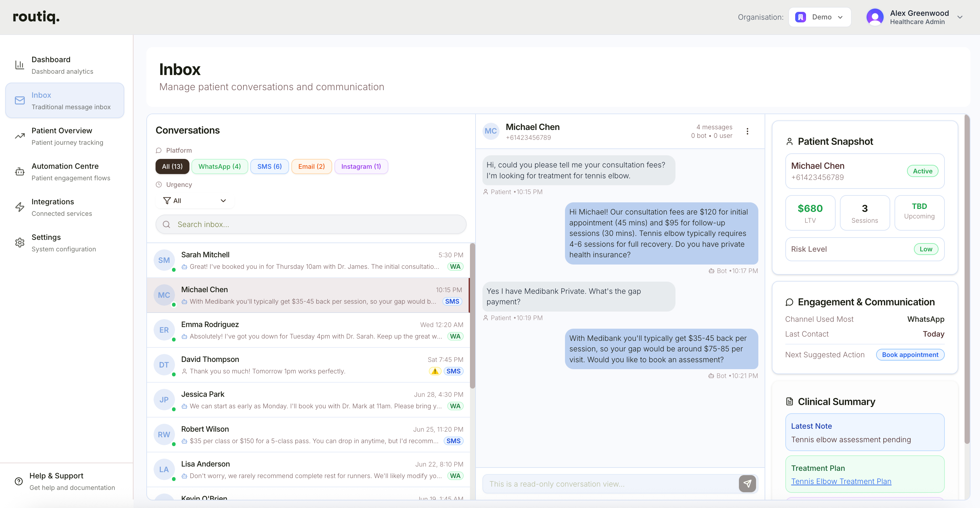This screenshot has width=980, height=508.
Task: Click the Help & Support question icon
Action: (19, 481)
